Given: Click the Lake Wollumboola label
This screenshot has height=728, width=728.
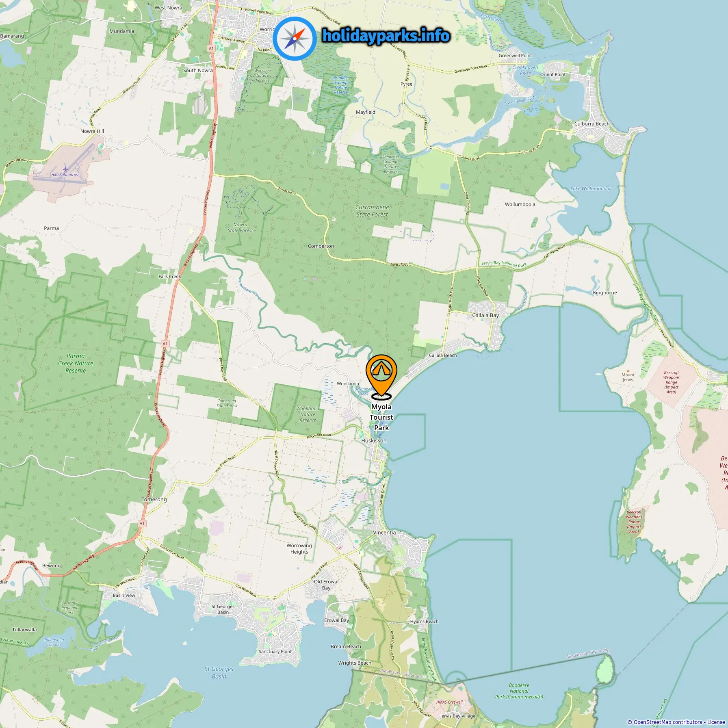Looking at the screenshot, I should pos(590,188).
